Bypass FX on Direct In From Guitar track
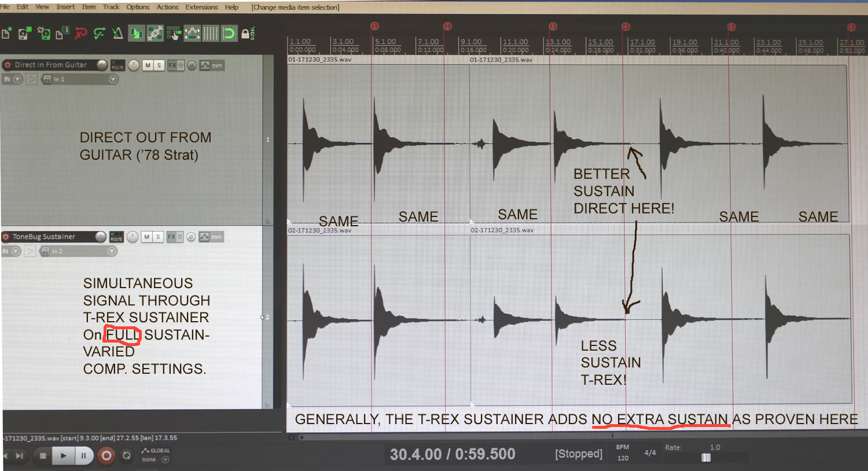Image resolution: width=868 pixels, height=471 pixels. click(181, 65)
